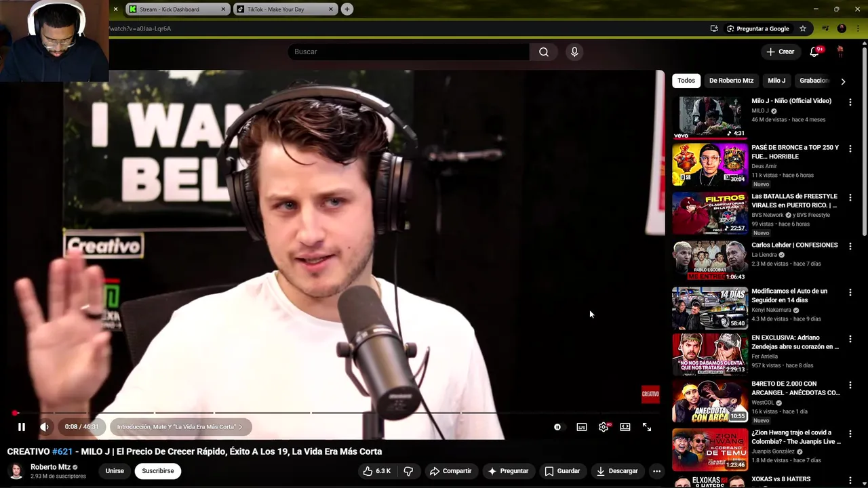Click the address bar URL

coord(140,28)
